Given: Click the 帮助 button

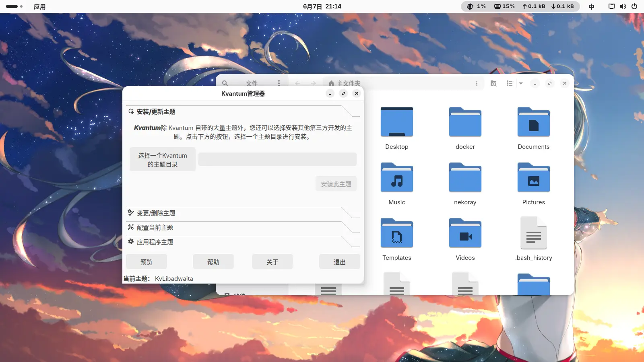Looking at the screenshot, I should tap(213, 262).
